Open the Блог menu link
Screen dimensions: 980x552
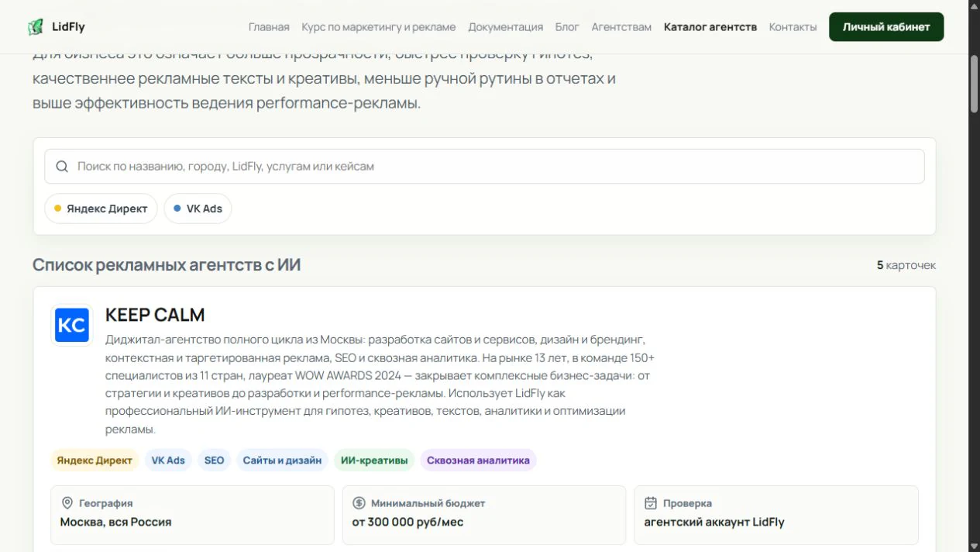click(x=567, y=27)
